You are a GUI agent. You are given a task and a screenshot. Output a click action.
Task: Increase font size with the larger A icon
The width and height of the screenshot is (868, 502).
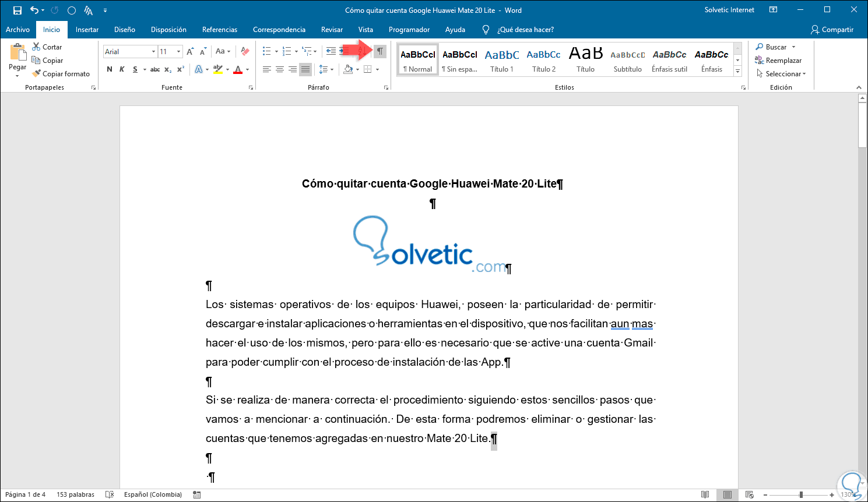(x=190, y=52)
